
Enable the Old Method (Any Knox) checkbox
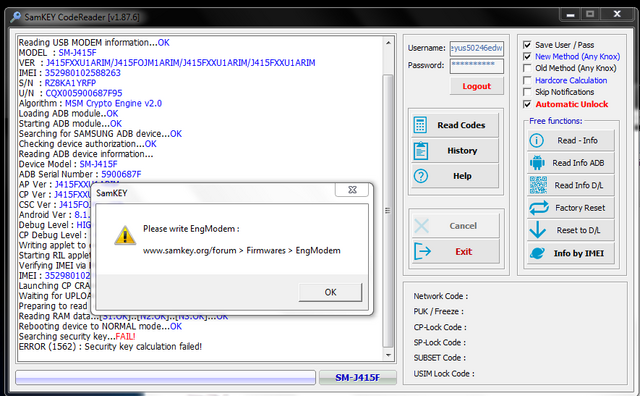pos(527,68)
